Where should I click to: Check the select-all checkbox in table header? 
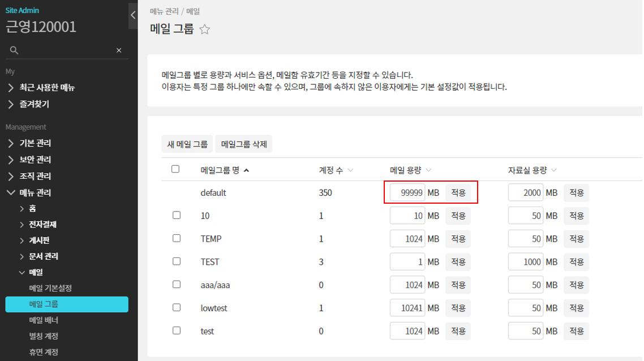pos(175,169)
